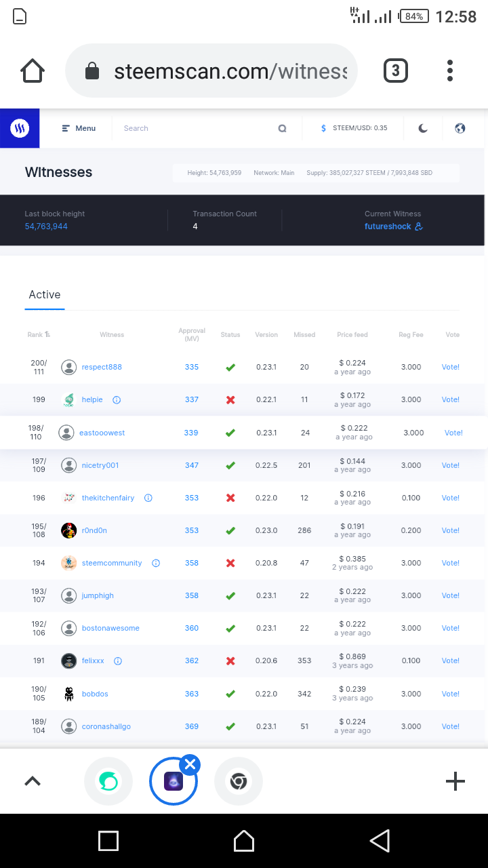Vote for witness thekitchenfairy
488x868 pixels.
[x=451, y=498]
